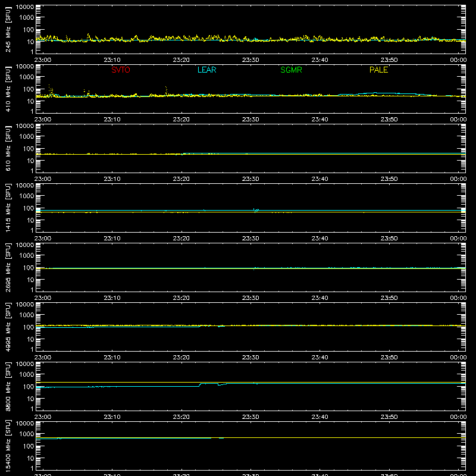476x476 pixels.
Task: Click 23:30 time label under 245 MHz panel
Action: pyautogui.click(x=250, y=60)
